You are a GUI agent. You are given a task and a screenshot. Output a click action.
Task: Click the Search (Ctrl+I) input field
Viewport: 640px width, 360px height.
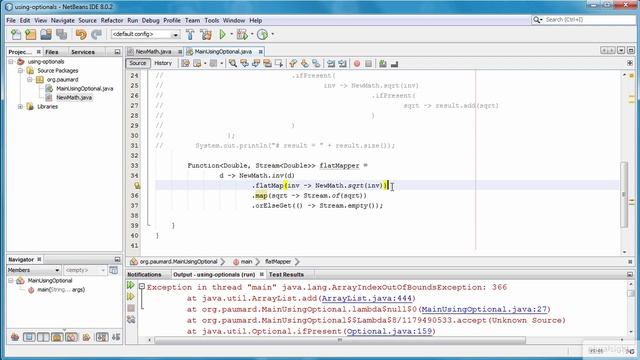coord(589,20)
